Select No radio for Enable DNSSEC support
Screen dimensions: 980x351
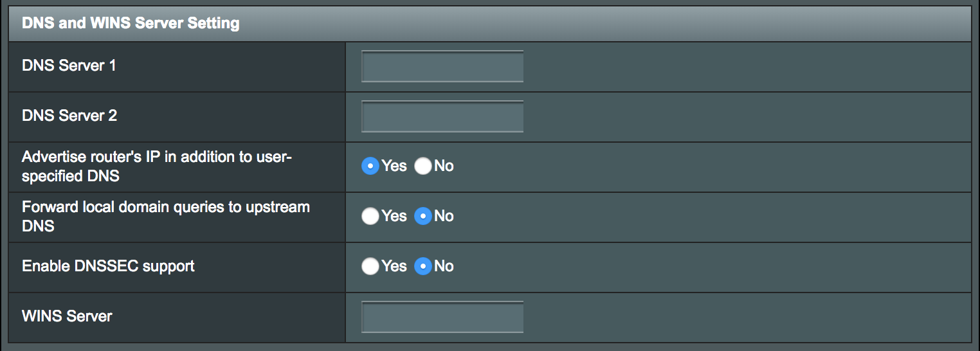(422, 267)
